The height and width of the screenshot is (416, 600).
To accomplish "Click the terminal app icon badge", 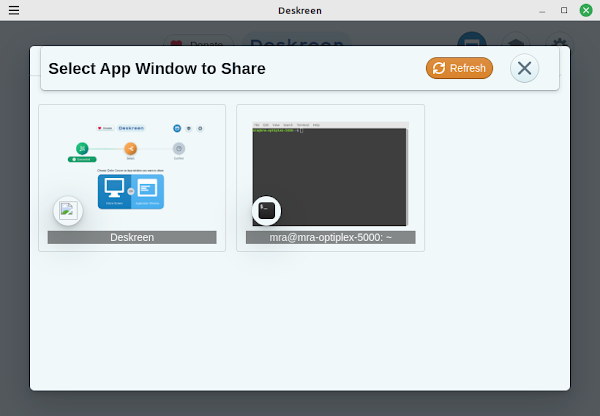I will tap(266, 211).
